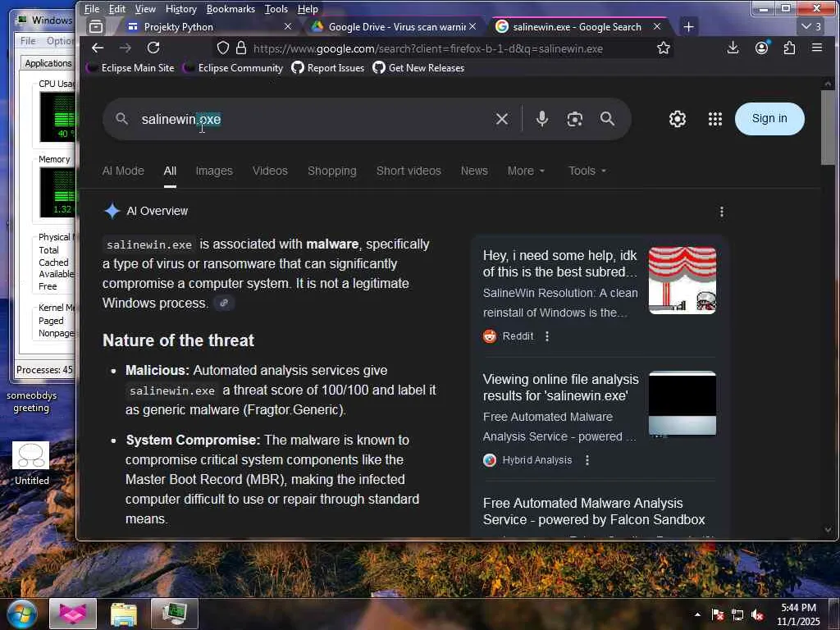Screen dimensions: 840x630
Task: Select the News search tab
Action: (475, 171)
